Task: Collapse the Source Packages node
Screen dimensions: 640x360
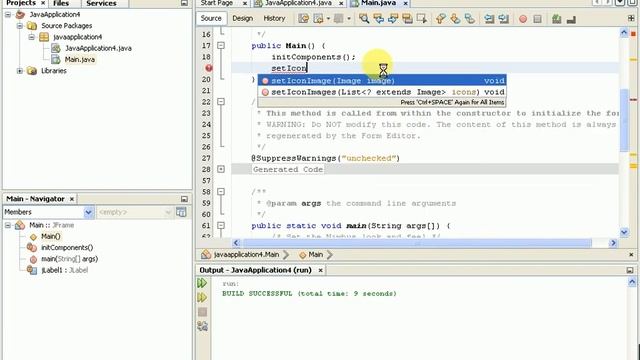Action: tap(20, 26)
